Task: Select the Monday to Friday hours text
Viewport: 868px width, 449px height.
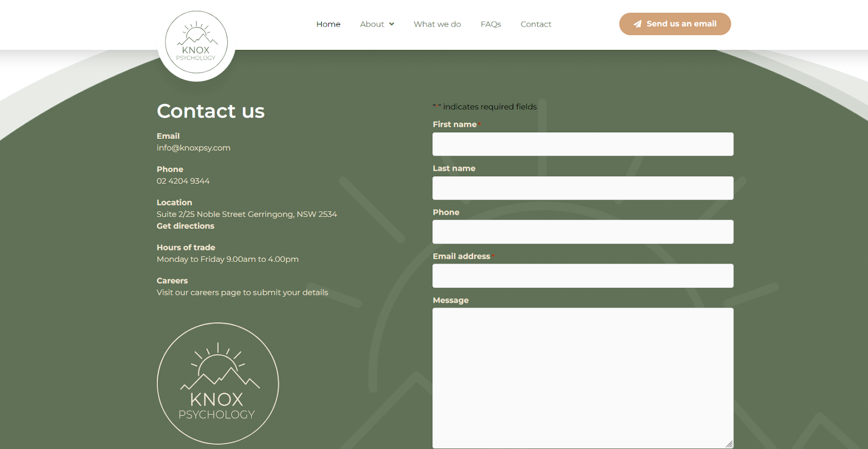Action: coord(228,259)
